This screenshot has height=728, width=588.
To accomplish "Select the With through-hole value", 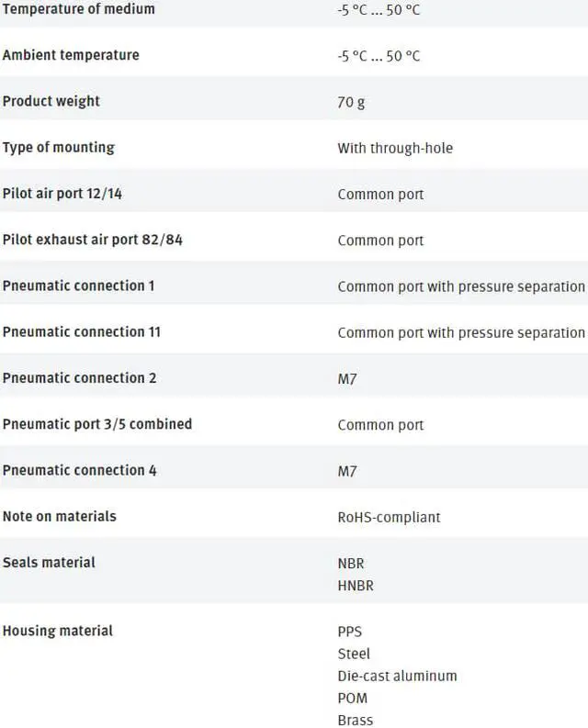I will 395,148.
